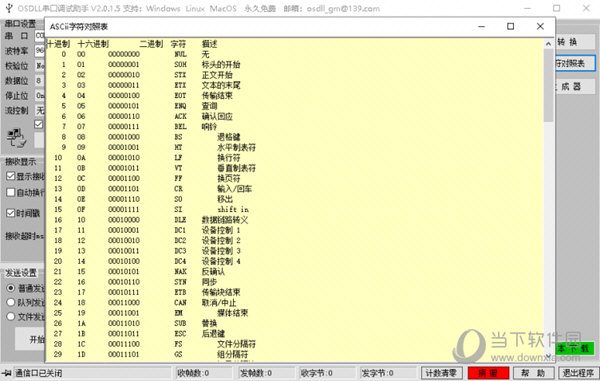600x381 pixels.
Task: Open the 流控制 flow control combo box
Action: coord(40,110)
